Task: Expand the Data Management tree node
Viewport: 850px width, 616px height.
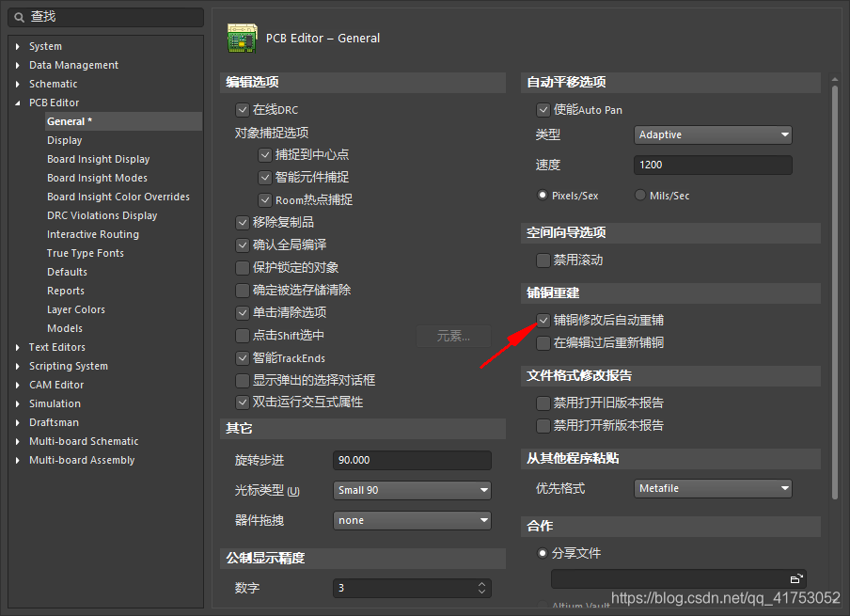Action: [18, 65]
